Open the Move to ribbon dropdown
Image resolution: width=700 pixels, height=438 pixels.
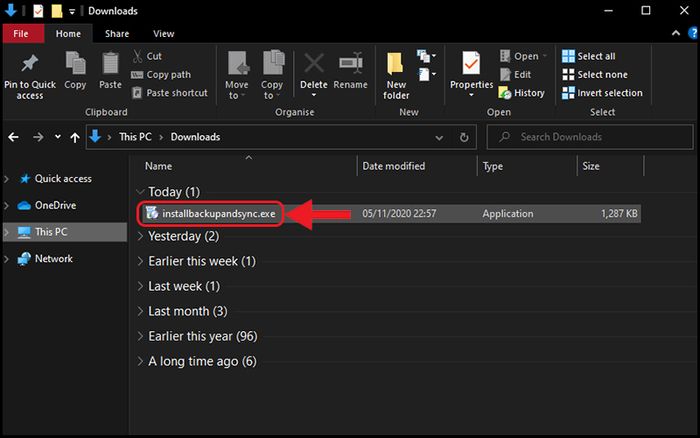pyautogui.click(x=237, y=75)
